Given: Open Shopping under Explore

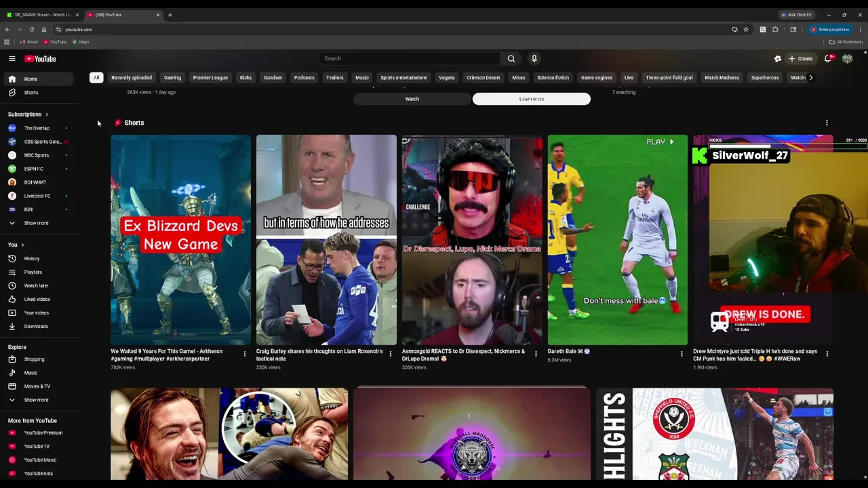Looking at the screenshot, I should [39, 359].
